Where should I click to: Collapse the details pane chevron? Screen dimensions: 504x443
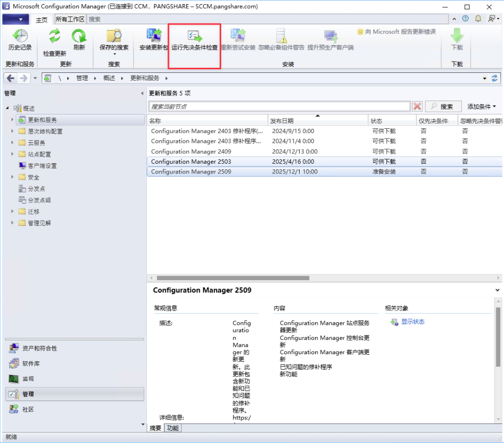click(x=497, y=290)
